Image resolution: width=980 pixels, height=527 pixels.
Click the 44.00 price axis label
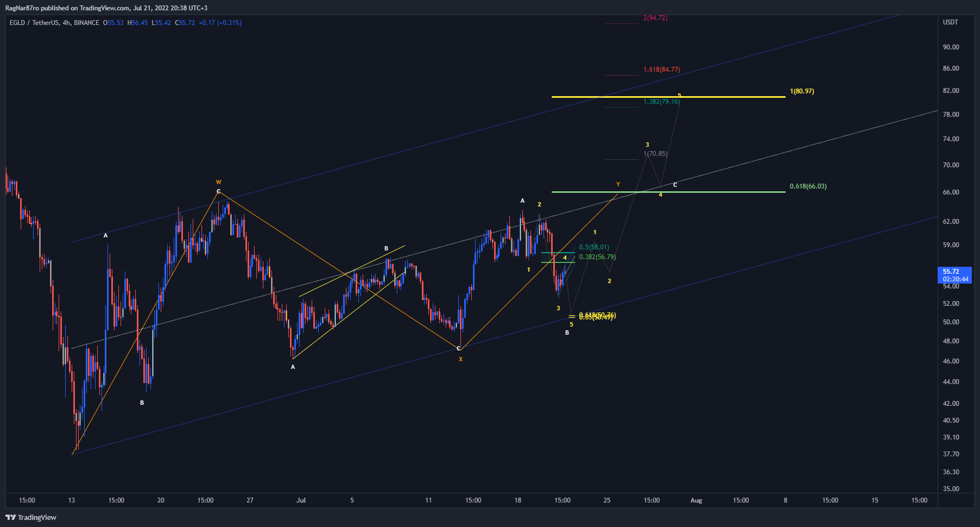click(951, 382)
